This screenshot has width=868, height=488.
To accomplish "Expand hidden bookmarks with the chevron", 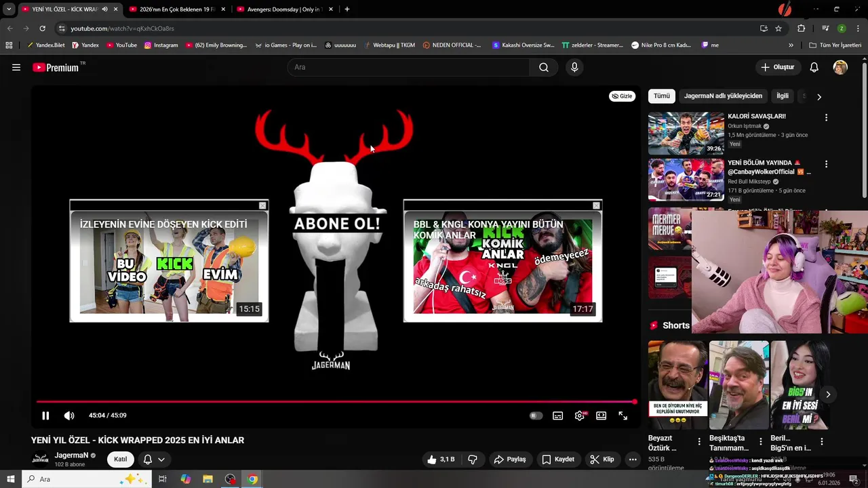I will [x=791, y=45].
